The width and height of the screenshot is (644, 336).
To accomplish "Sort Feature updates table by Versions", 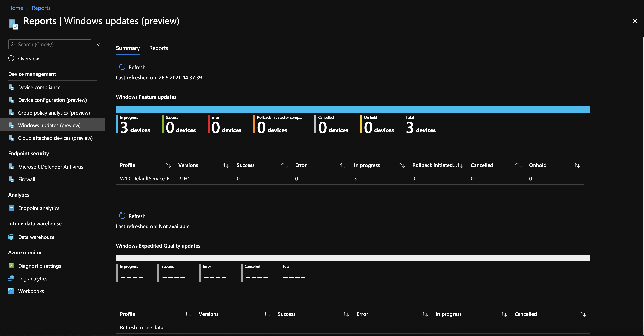I will pos(226,165).
